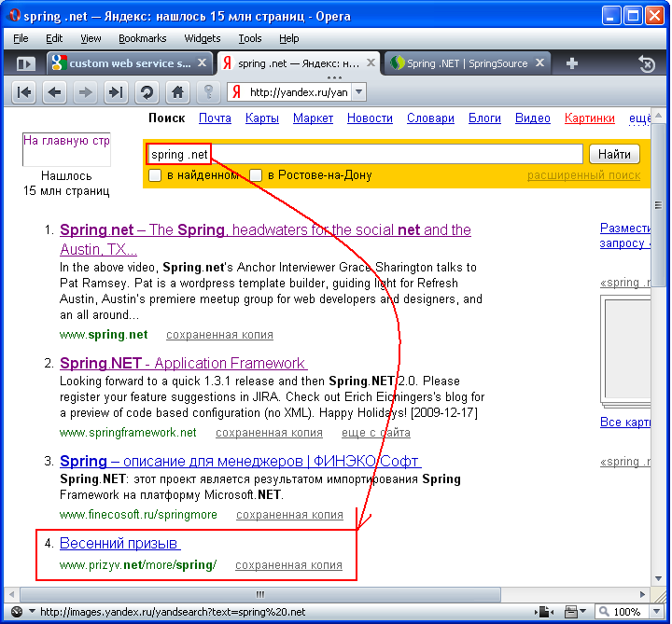Image resolution: width=672 pixels, height=624 pixels.
Task: Open the расширенный поиск link
Action: tap(583, 175)
